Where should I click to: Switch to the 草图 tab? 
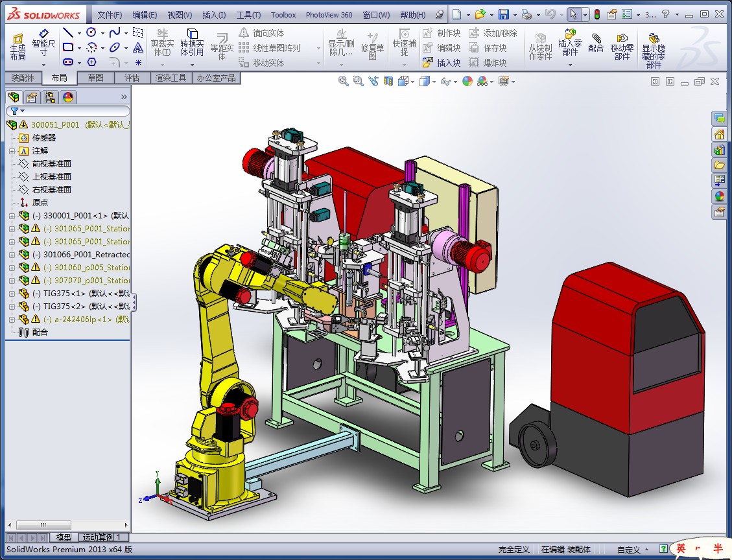(96, 78)
